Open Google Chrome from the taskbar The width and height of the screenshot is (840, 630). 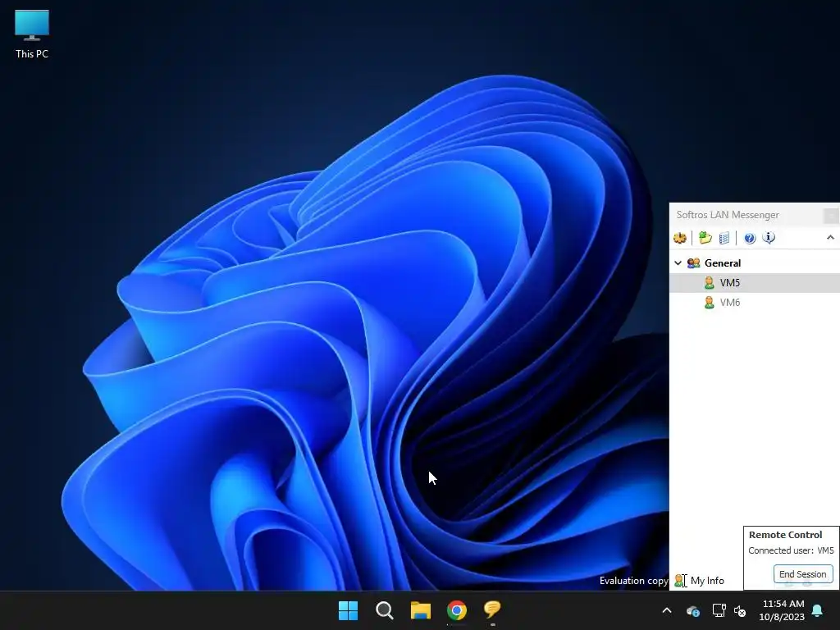pos(457,610)
